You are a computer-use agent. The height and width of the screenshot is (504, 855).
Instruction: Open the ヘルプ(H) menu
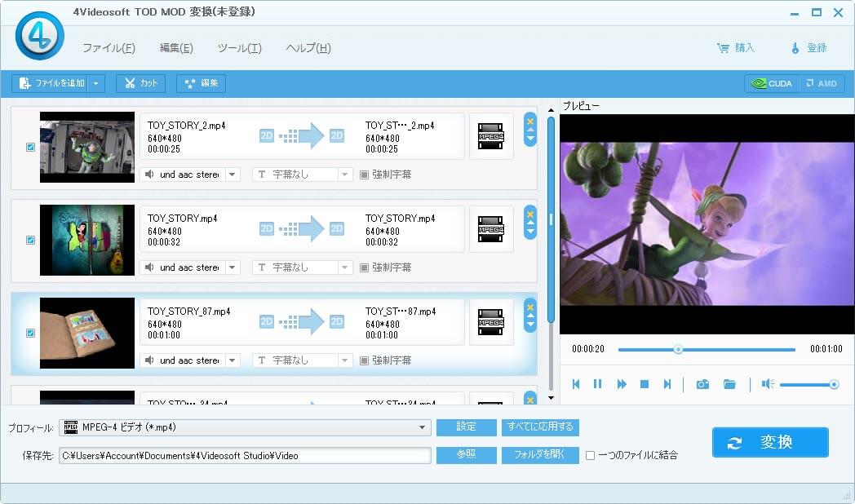click(x=308, y=48)
